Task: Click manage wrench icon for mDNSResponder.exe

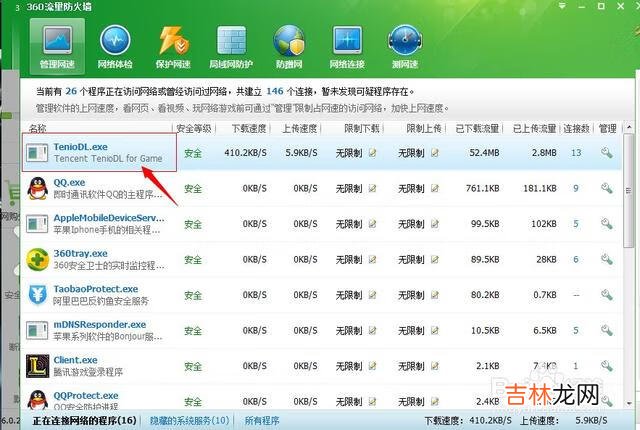Action: 607,330
